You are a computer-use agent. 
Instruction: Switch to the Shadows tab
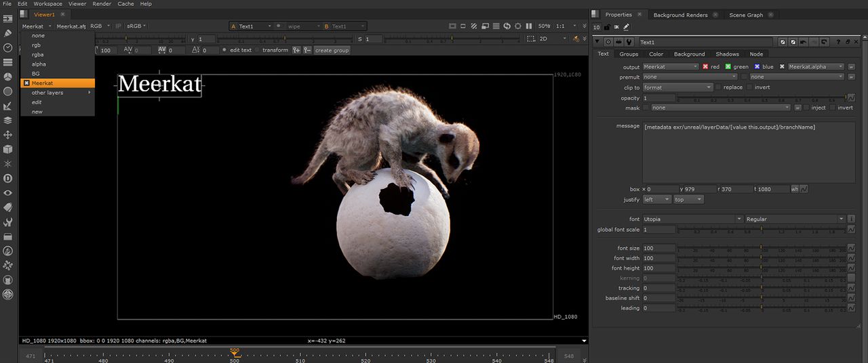coord(727,54)
